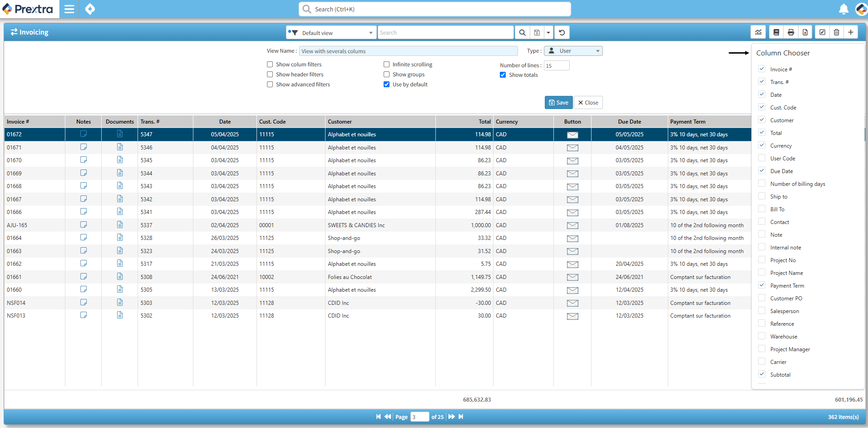Uncheck Payment Term in Column Chooser
The width and height of the screenshot is (868, 428).
pos(762,285)
